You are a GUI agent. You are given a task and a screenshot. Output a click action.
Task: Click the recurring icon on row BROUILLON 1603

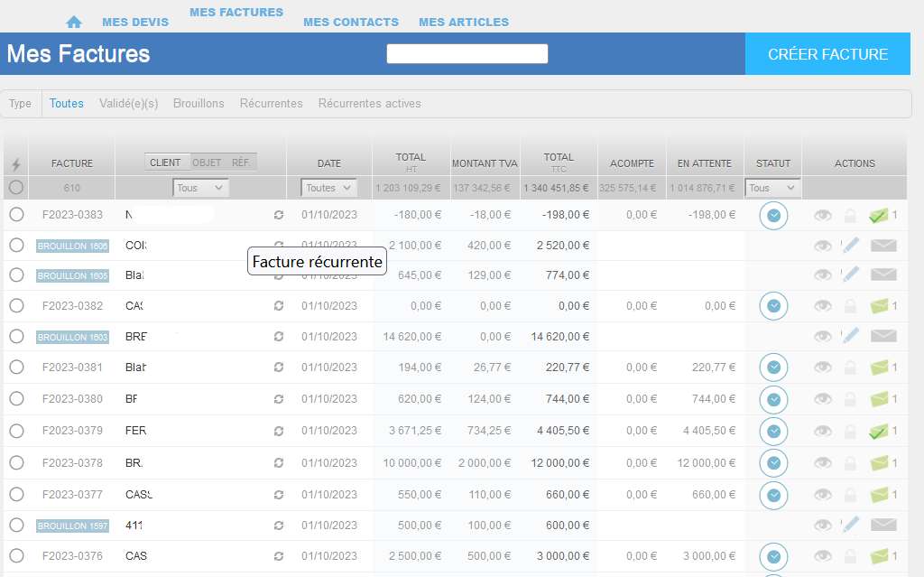tap(279, 336)
